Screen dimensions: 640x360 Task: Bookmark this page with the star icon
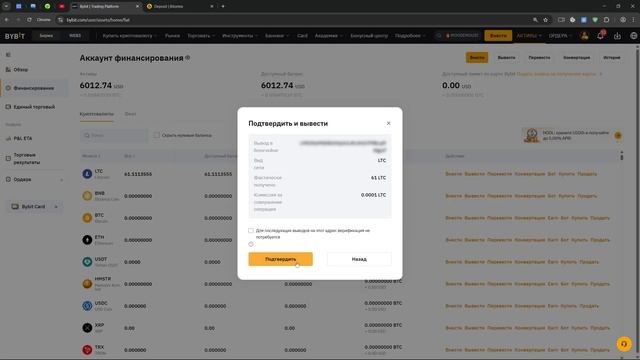[x=545, y=20]
